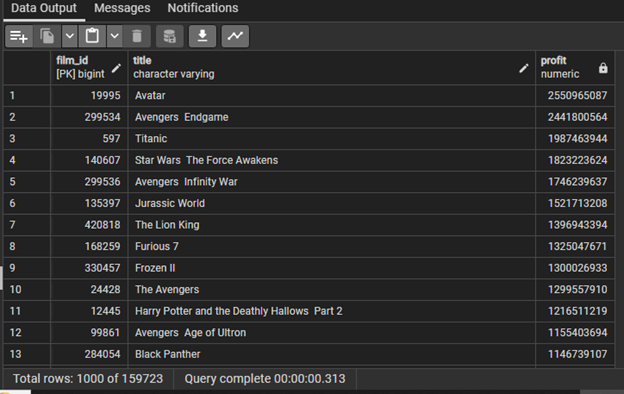Click the Avengers Endgame title cell
The image size is (624, 394).
coord(332,117)
